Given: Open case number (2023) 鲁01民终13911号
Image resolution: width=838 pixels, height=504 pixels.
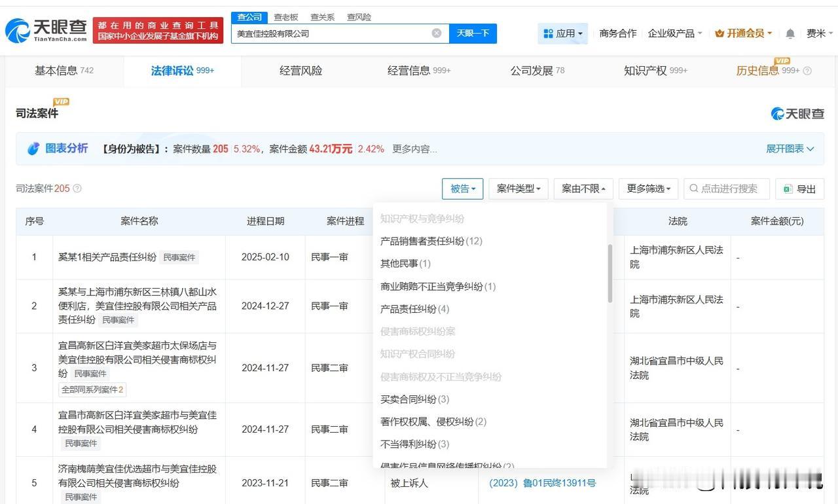Looking at the screenshot, I should tap(543, 483).
